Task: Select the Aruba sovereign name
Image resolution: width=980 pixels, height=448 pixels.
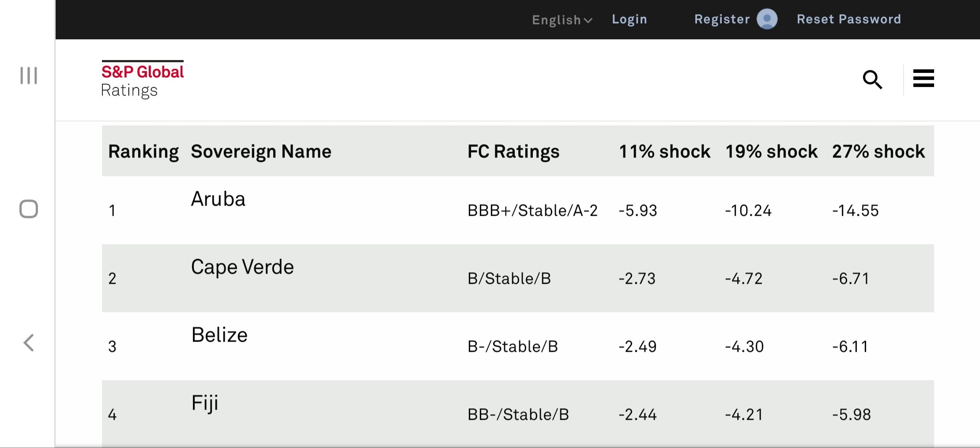Action: [218, 199]
